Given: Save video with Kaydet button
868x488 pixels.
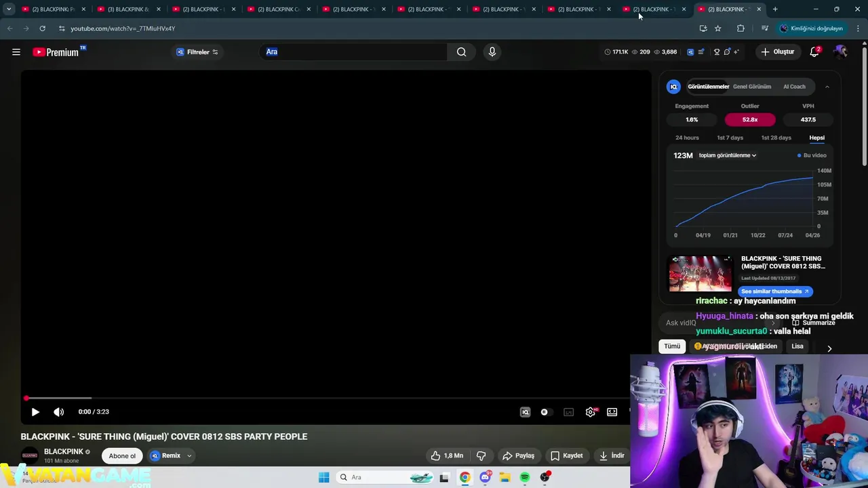Looking at the screenshot, I should [567, 455].
